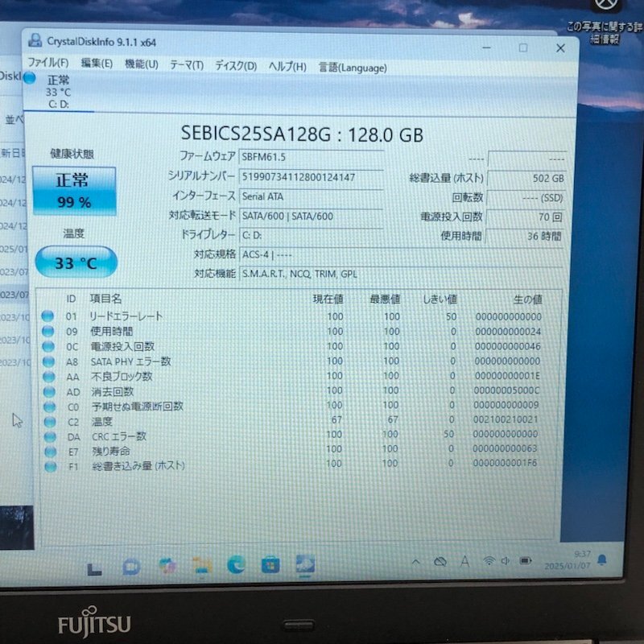The height and width of the screenshot is (644, 644).
Task: Click the S.M.A.R.T., NCQ, TRIM features field
Action: tap(401, 274)
